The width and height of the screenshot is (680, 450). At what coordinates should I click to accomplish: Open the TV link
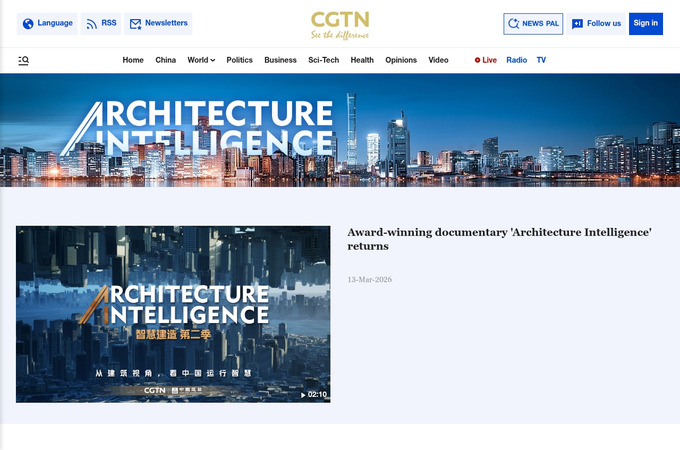tap(541, 60)
